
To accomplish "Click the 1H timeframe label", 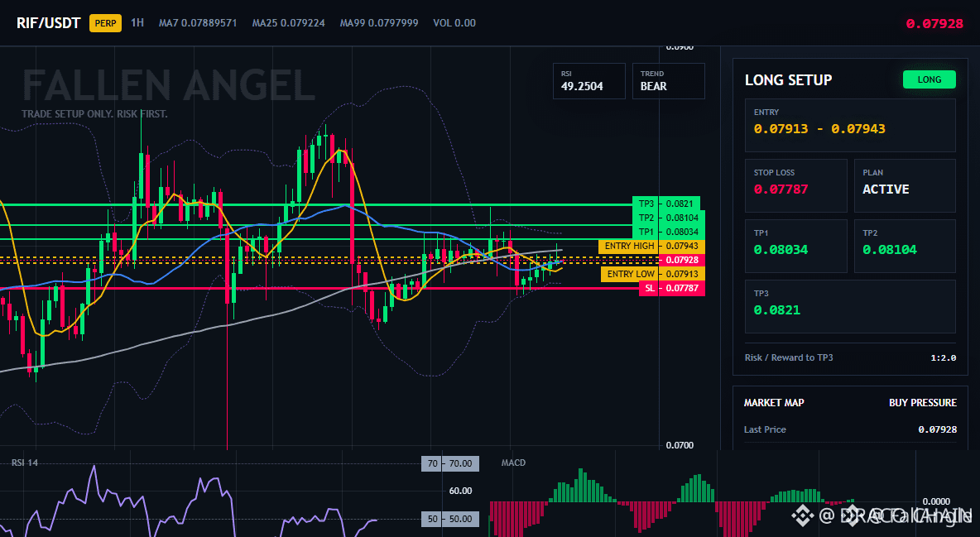I will pos(137,22).
